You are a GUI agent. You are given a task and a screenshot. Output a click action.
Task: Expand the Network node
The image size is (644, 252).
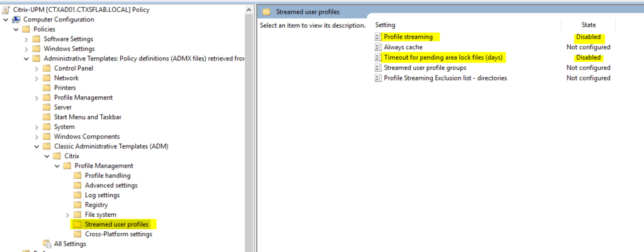tap(36, 78)
